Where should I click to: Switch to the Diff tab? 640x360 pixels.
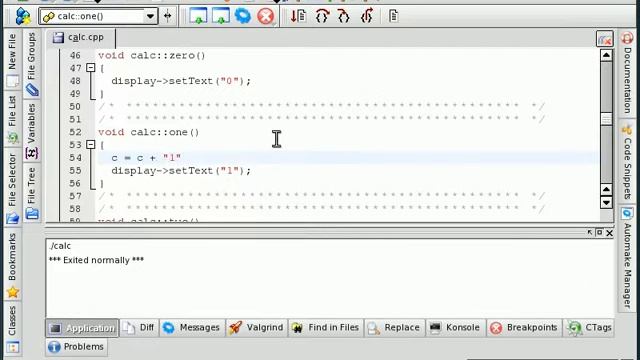point(139,328)
